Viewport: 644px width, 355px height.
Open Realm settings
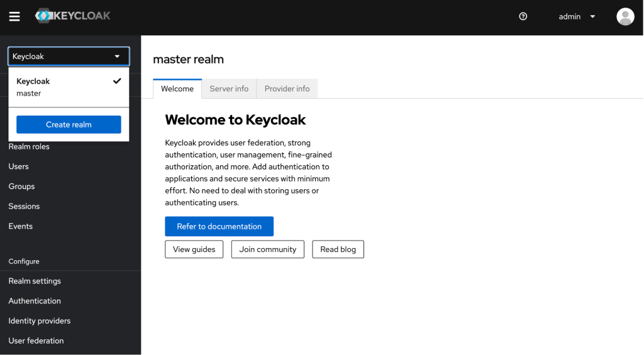pyautogui.click(x=35, y=281)
